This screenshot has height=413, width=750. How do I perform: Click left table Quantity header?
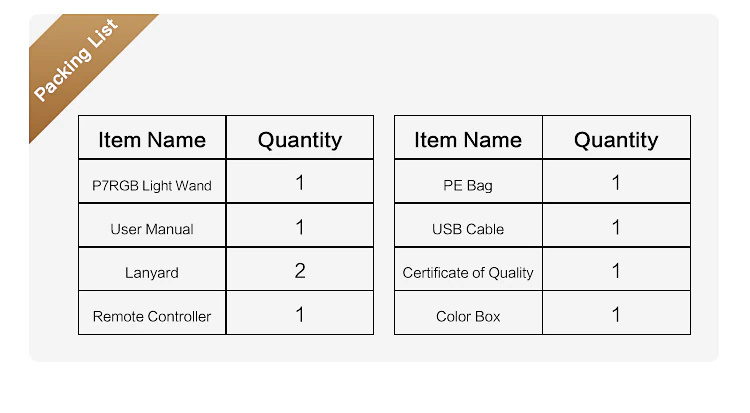click(300, 137)
